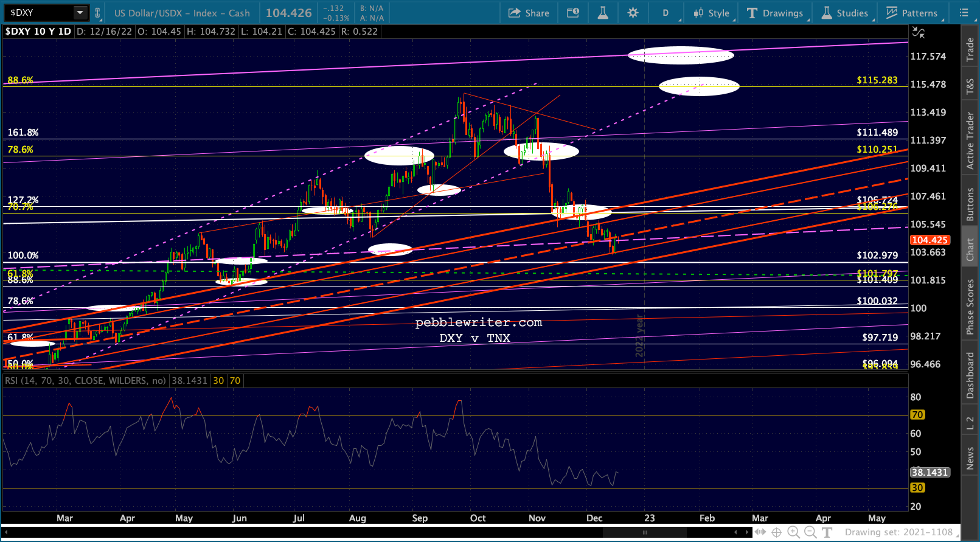Click the symbol link clipboard icon
The height and width of the screenshot is (542, 980).
pyautogui.click(x=97, y=13)
